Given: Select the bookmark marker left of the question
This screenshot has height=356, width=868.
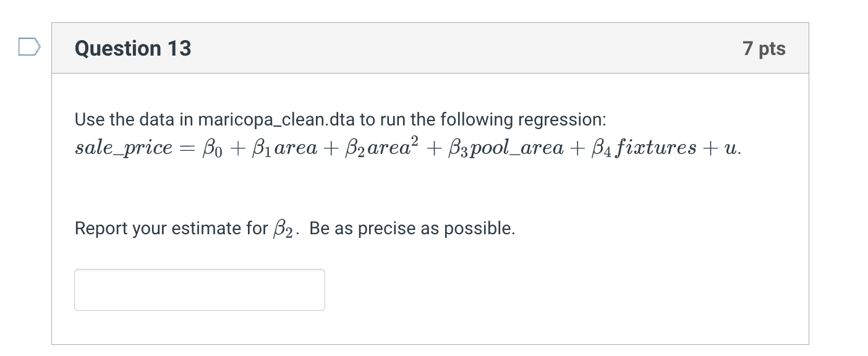Looking at the screenshot, I should (28, 46).
